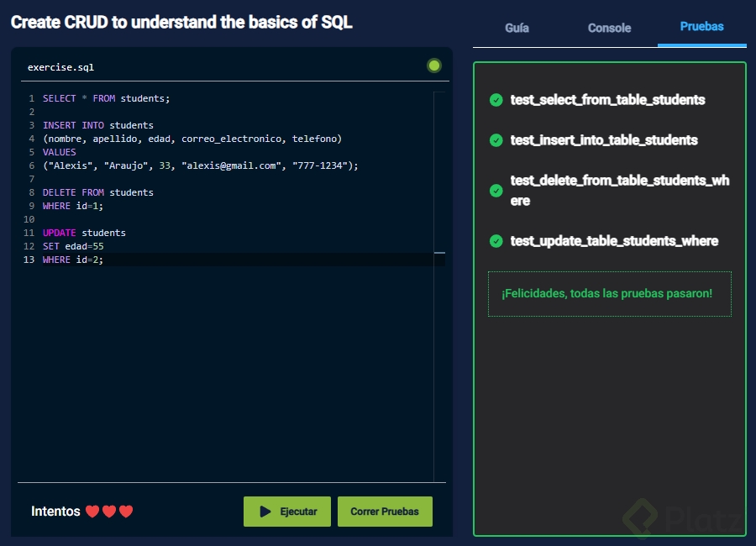Click the check icon beside test_update_table_students_where
The width and height of the screenshot is (756, 546).
click(x=496, y=241)
